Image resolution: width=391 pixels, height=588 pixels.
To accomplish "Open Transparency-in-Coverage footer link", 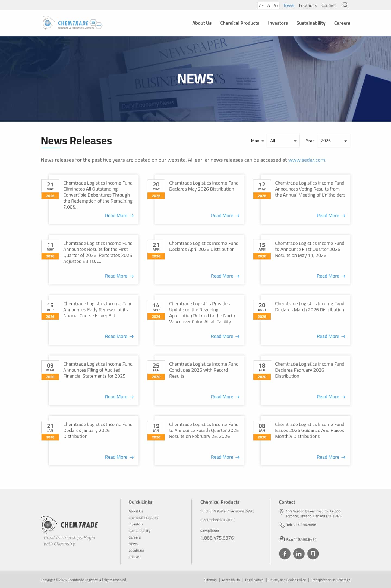I will (330, 580).
